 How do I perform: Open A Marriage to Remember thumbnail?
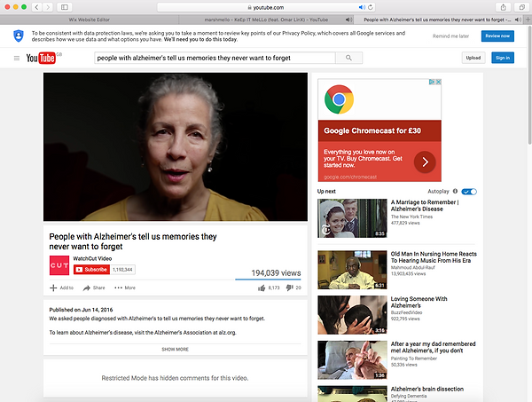[352, 218]
